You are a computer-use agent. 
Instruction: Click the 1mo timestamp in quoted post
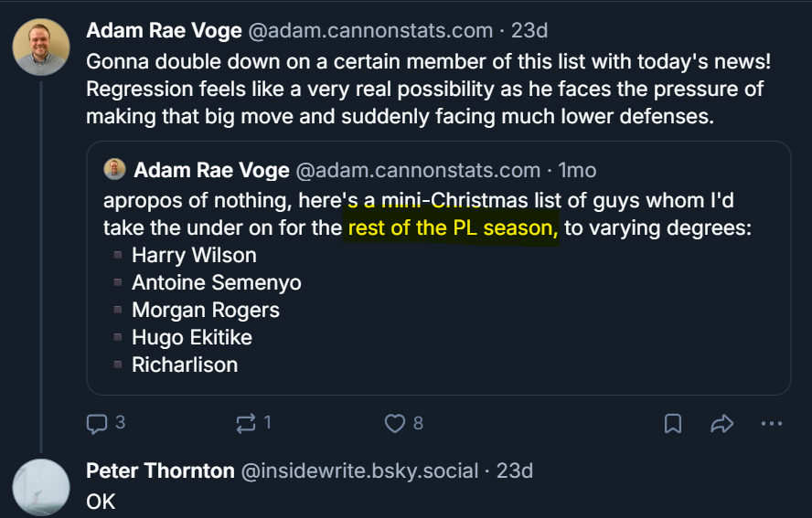pyautogui.click(x=577, y=170)
